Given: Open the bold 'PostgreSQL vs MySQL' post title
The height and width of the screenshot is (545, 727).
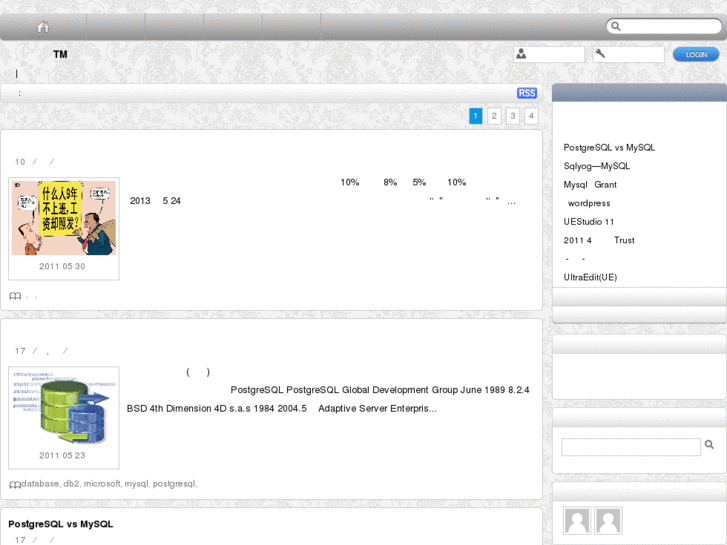Looking at the screenshot, I should pyautogui.click(x=61, y=524).
